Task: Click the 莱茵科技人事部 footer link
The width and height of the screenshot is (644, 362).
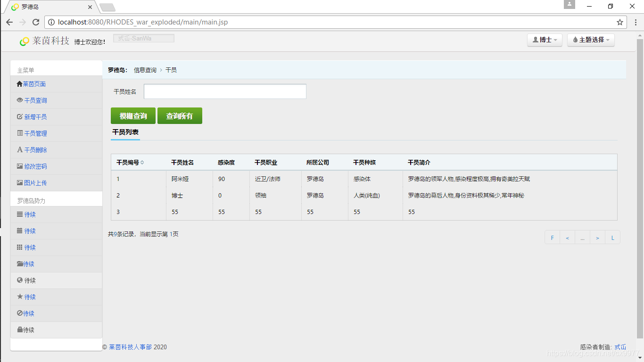Action: 131,347
